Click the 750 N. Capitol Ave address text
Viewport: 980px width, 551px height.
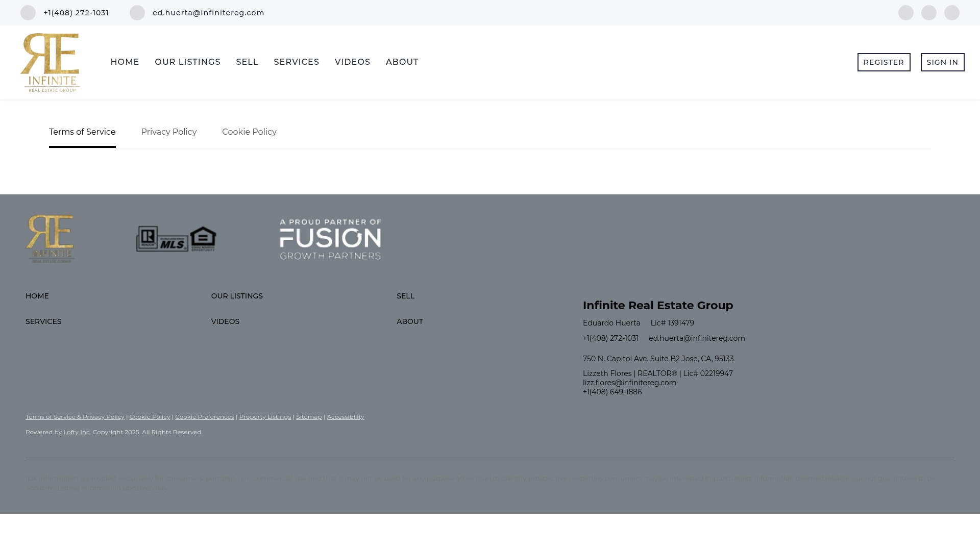tap(658, 359)
